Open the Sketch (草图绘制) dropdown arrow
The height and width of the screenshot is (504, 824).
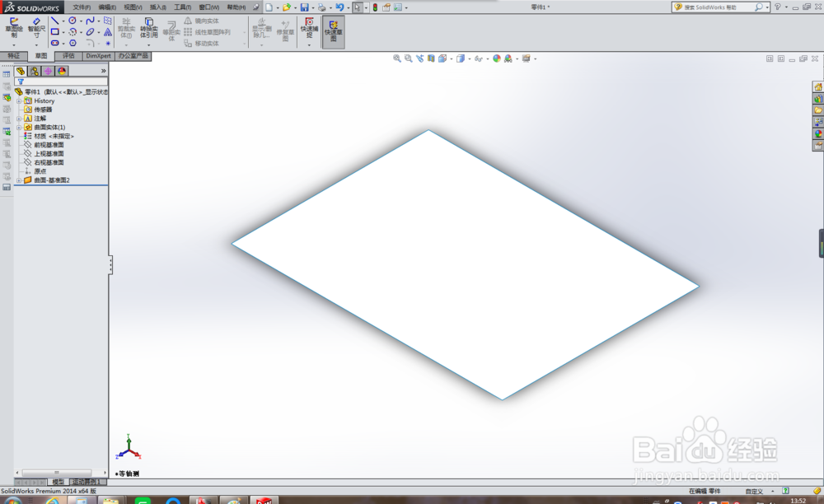14,44
